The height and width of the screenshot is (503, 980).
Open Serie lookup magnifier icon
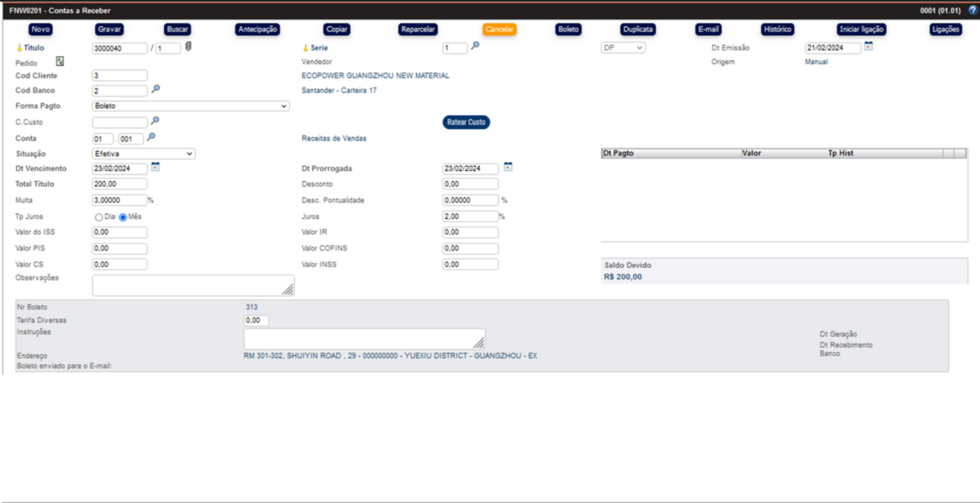[475, 46]
